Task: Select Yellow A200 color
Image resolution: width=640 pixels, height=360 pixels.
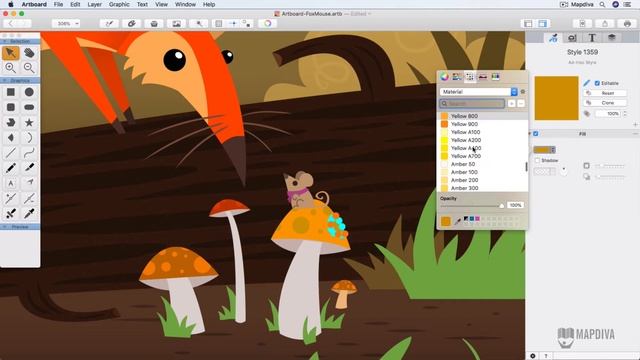Action: tap(482, 140)
